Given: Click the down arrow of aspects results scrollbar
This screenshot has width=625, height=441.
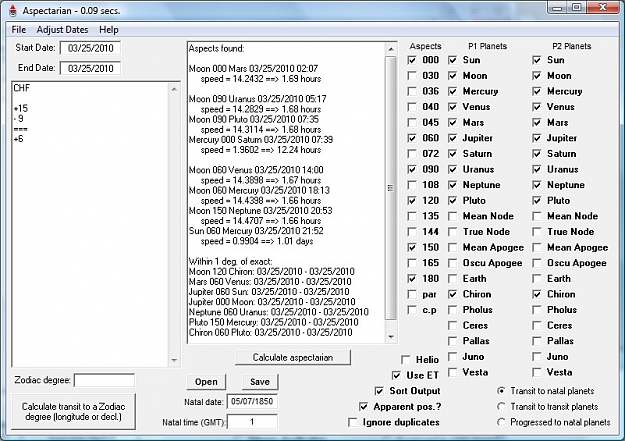Looking at the screenshot, I should [391, 337].
